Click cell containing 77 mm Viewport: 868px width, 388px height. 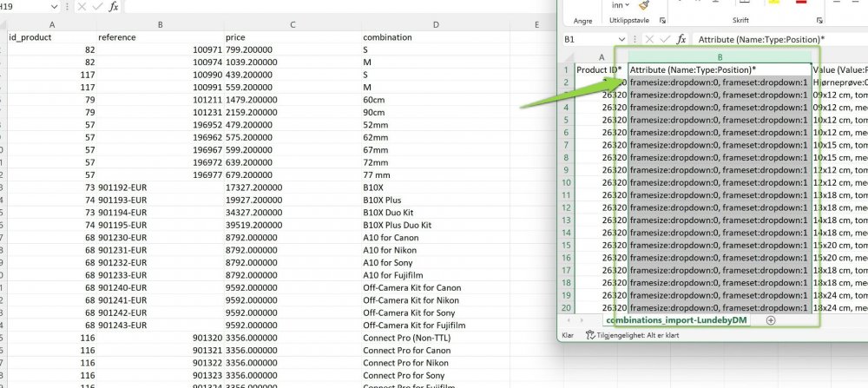pos(436,175)
